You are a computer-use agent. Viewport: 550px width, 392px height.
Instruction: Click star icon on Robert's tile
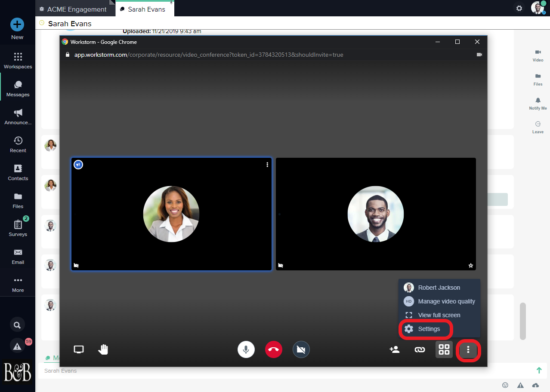471,266
